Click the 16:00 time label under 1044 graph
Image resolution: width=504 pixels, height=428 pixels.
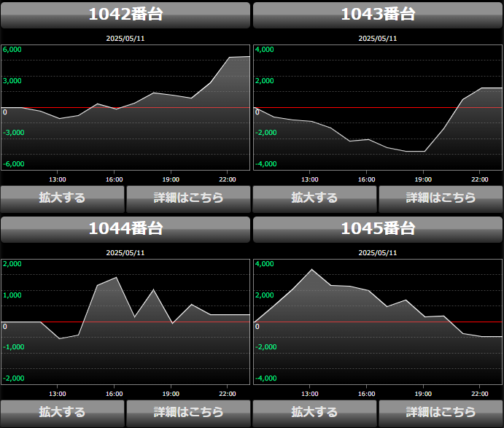(x=114, y=394)
